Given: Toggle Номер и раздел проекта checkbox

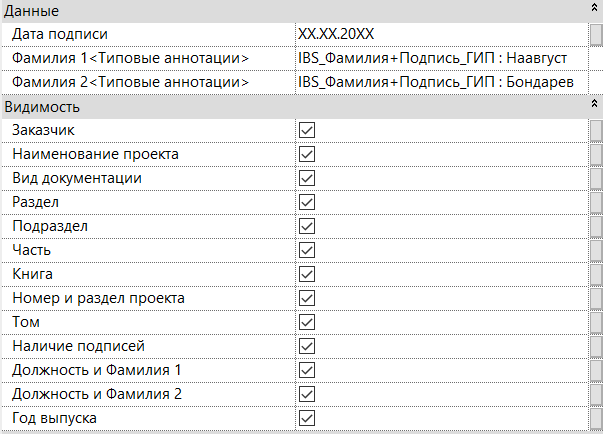Looking at the screenshot, I should click(307, 298).
